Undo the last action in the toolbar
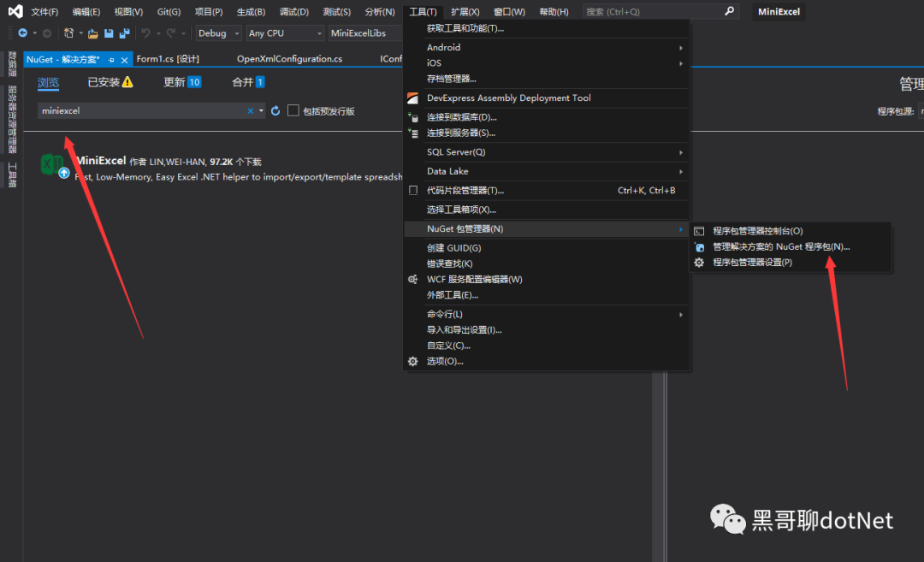This screenshot has width=924, height=562. click(145, 33)
